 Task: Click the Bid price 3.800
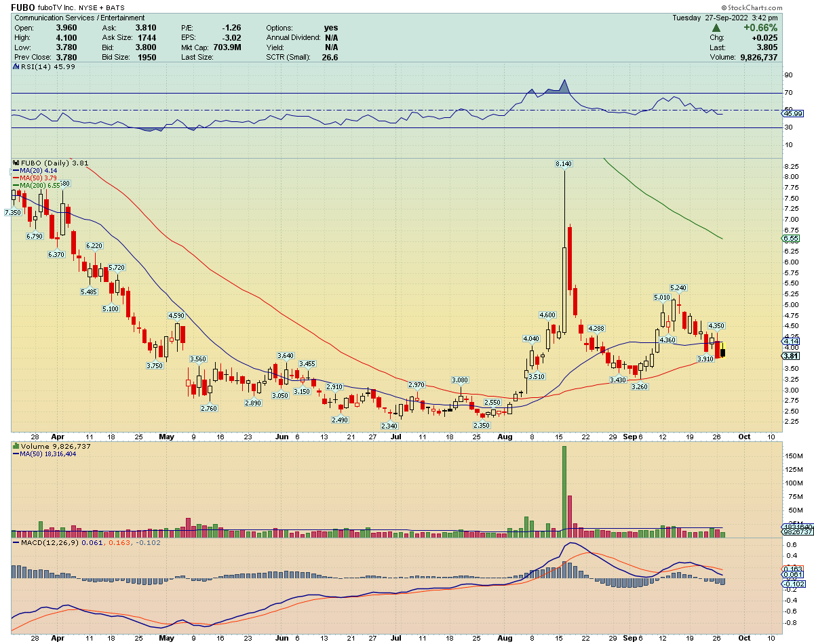(x=145, y=47)
